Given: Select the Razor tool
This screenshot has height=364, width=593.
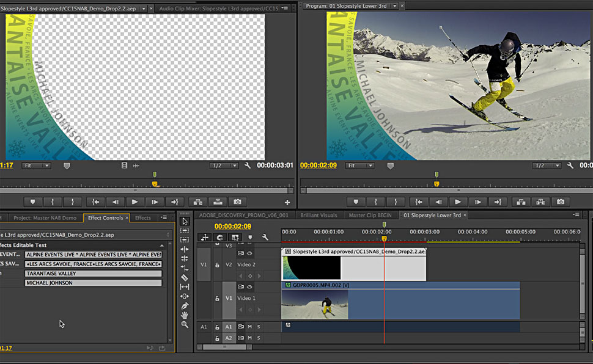Looking at the screenshot, I should pos(185,277).
